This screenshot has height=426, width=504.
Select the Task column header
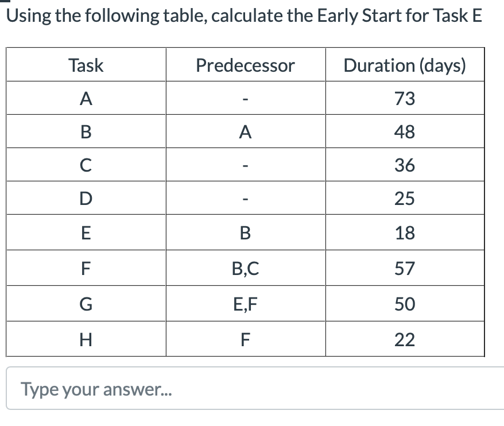(86, 65)
